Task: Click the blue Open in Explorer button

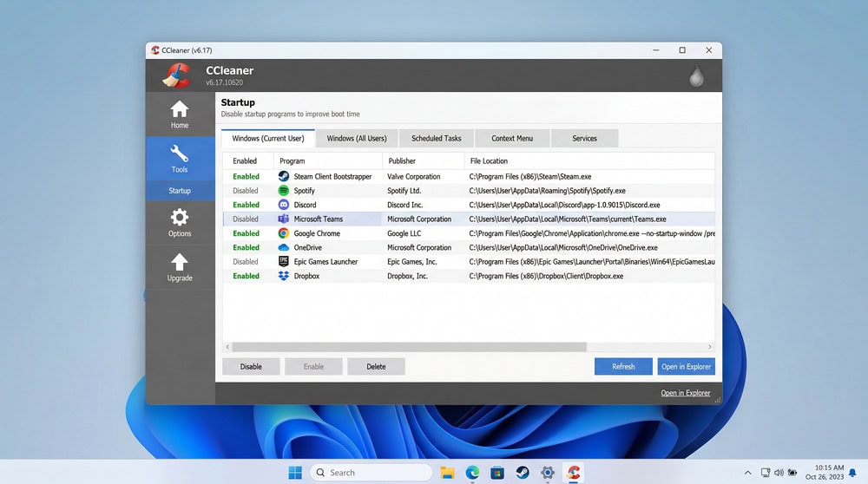Action: coord(686,366)
